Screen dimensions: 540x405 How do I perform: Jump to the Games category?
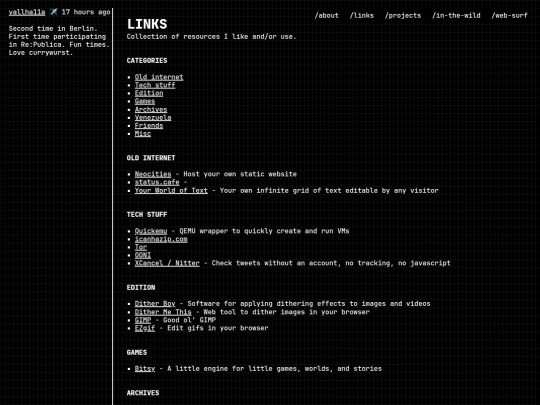pyautogui.click(x=145, y=101)
